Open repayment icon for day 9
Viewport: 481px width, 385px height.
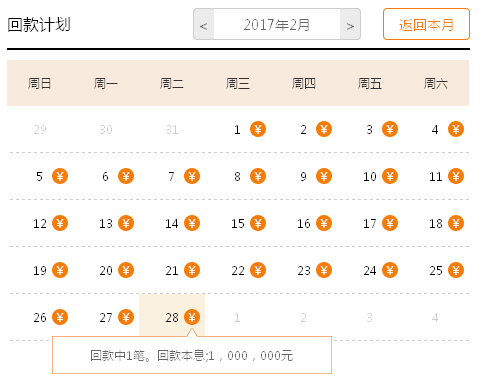click(x=324, y=176)
